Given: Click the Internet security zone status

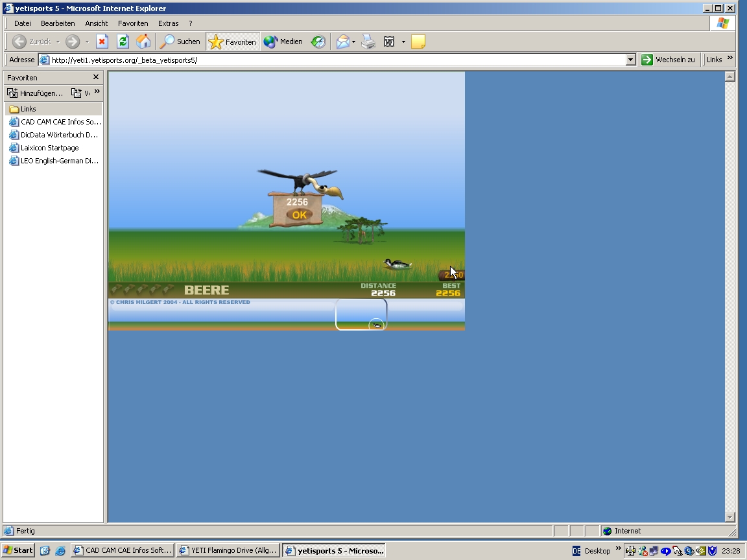Looking at the screenshot, I should [x=622, y=531].
